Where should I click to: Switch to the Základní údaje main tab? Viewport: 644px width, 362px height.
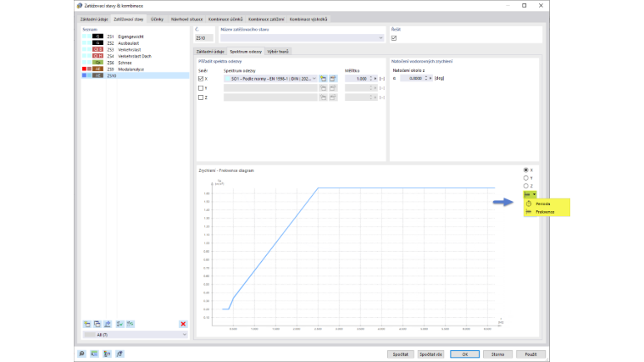coord(94,19)
